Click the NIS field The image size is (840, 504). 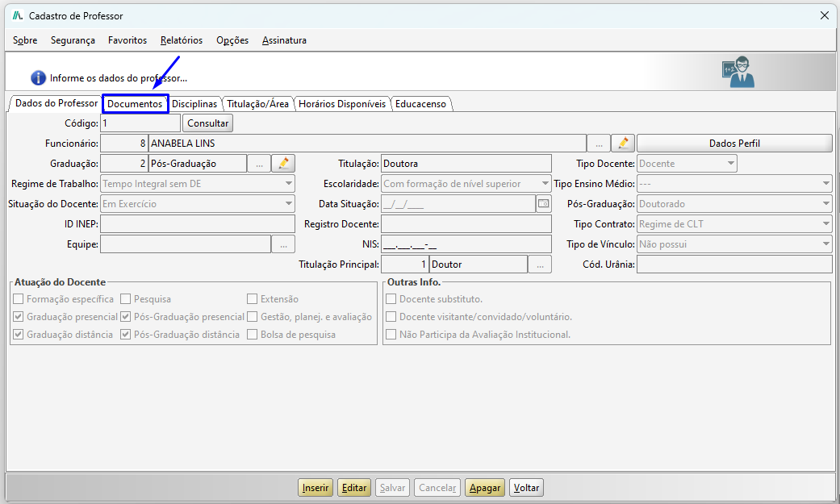click(466, 244)
